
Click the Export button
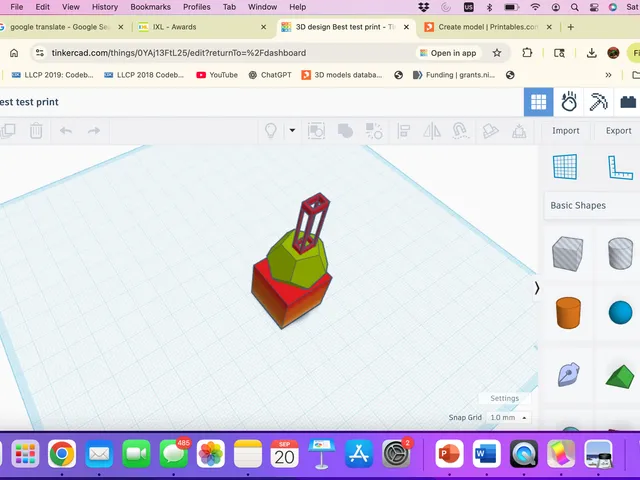tap(618, 131)
